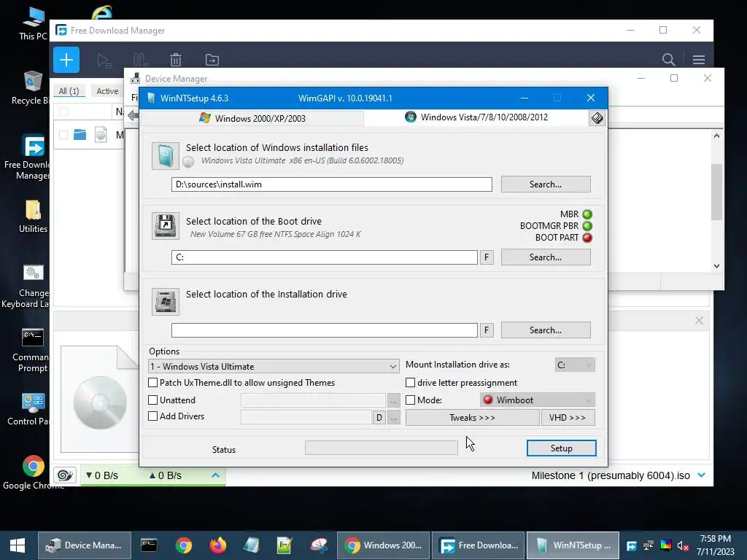Switch to Device Manager taskbar window

point(84,545)
